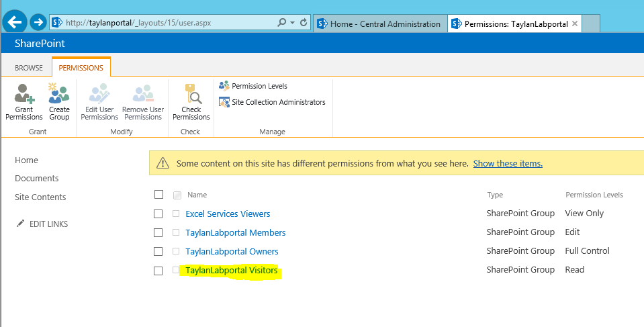
Task: Click the SharePoint favicon in address bar
Action: click(x=57, y=22)
